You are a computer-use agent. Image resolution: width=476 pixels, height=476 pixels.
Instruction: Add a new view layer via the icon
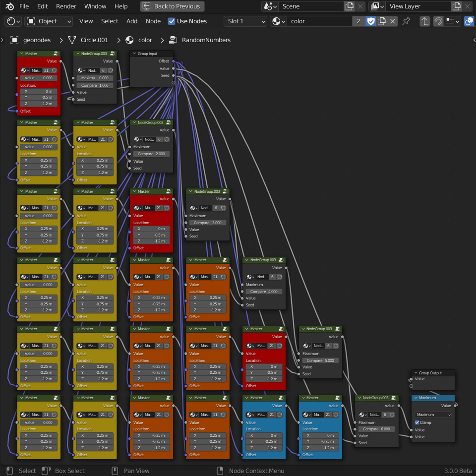(x=457, y=6)
